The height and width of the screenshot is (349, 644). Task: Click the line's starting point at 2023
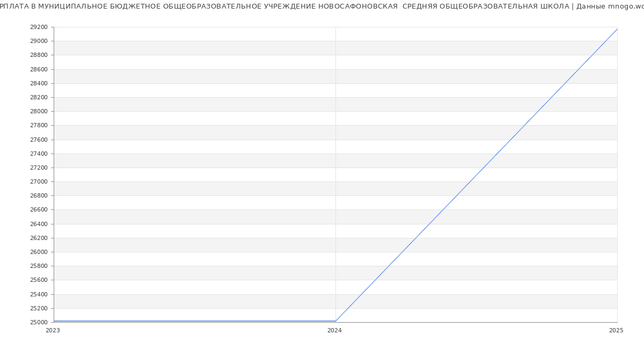(x=54, y=321)
